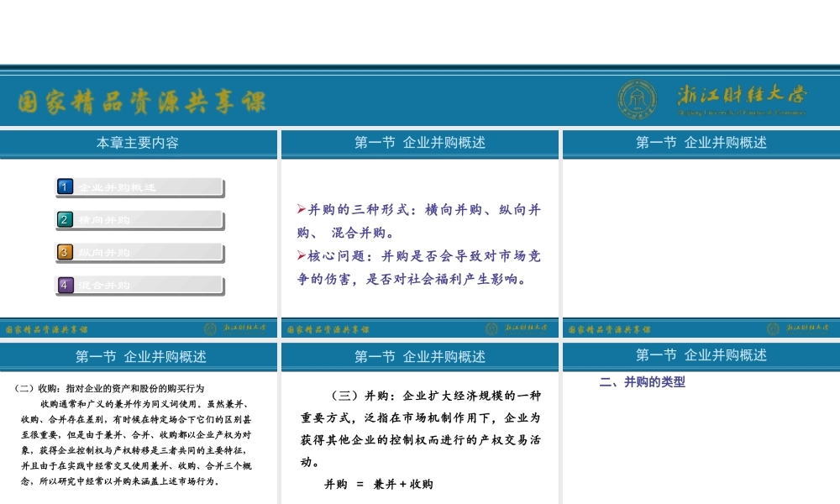Select the orange numbered icon 3
Image resolution: width=840 pixels, height=504 pixels.
point(65,252)
